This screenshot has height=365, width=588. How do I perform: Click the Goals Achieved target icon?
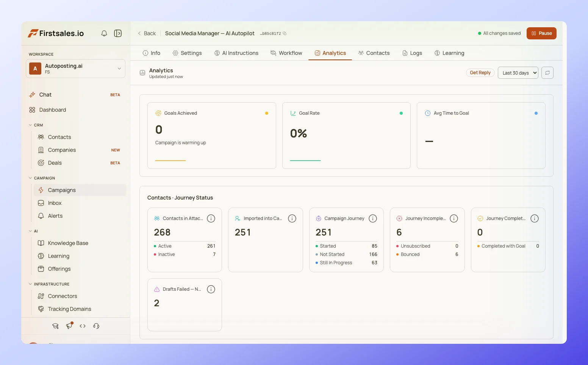coord(158,113)
